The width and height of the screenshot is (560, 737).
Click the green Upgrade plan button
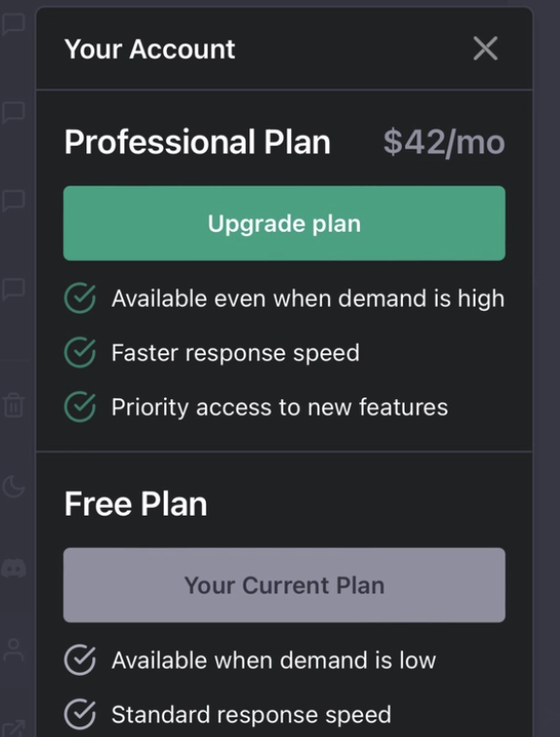point(284,223)
